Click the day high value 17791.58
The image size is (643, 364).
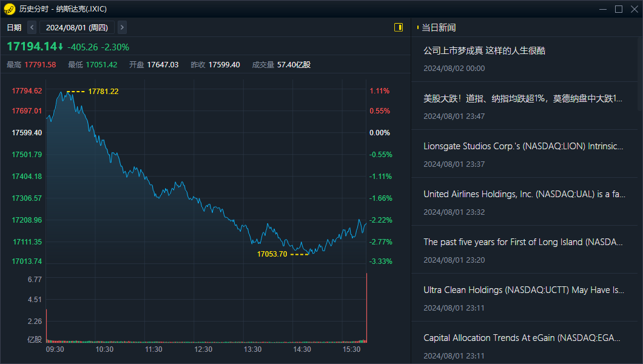[40, 65]
